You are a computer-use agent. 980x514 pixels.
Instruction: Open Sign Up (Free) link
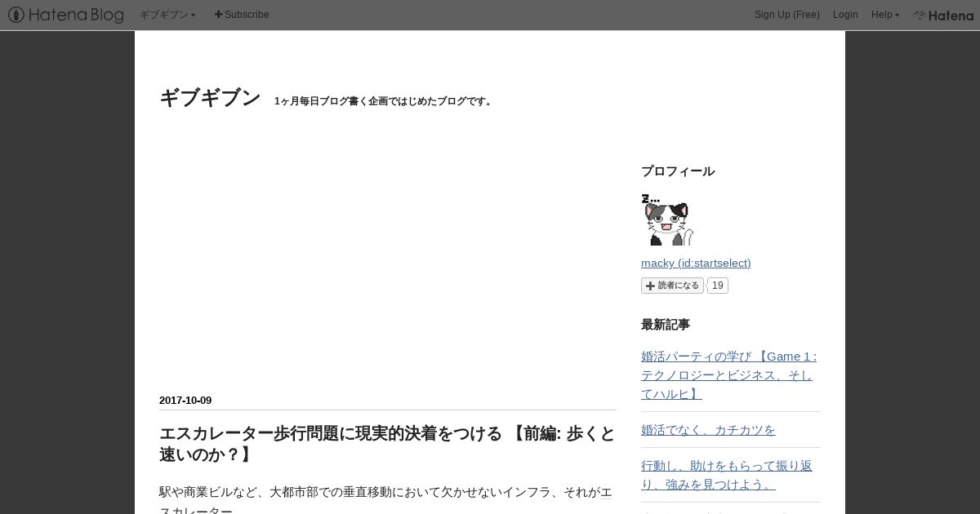[x=787, y=15]
